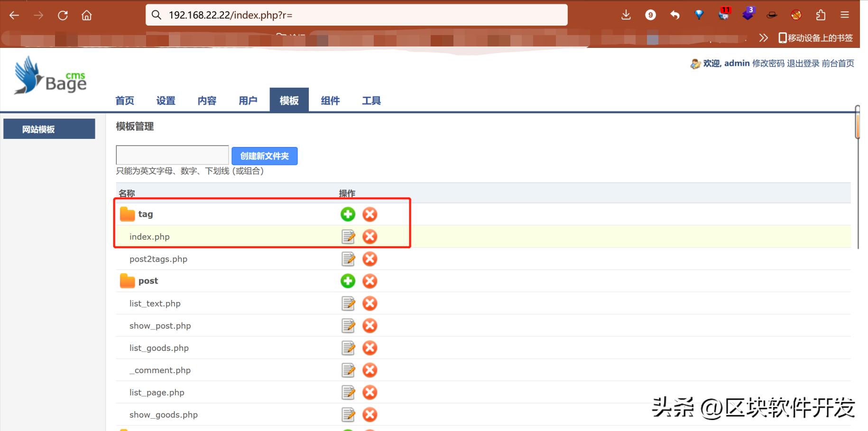
Task: Edit list_page.php template
Action: tap(348, 393)
